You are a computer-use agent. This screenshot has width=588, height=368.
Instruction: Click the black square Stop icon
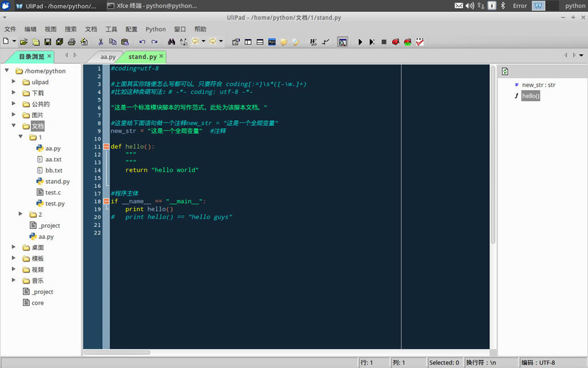coord(384,42)
